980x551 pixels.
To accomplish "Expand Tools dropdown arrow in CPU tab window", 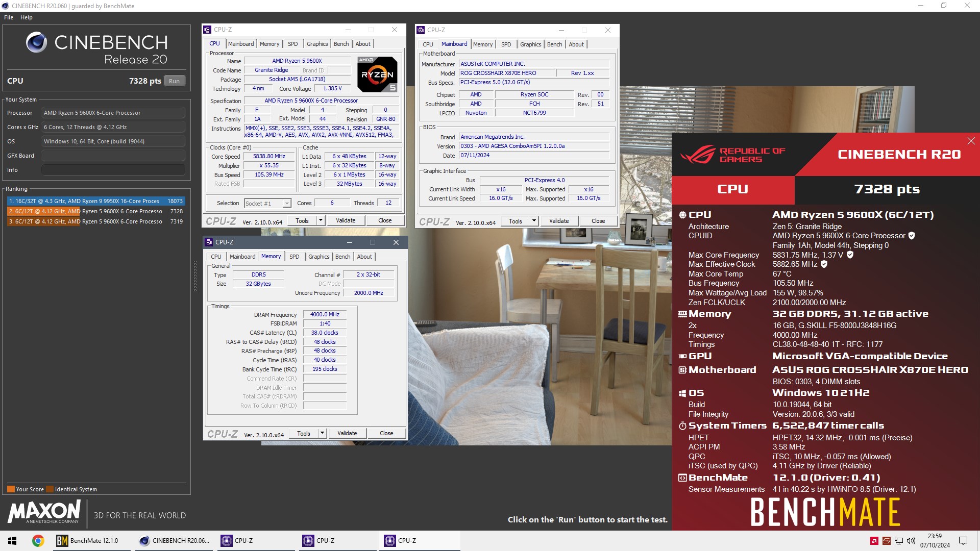I will coord(321,220).
